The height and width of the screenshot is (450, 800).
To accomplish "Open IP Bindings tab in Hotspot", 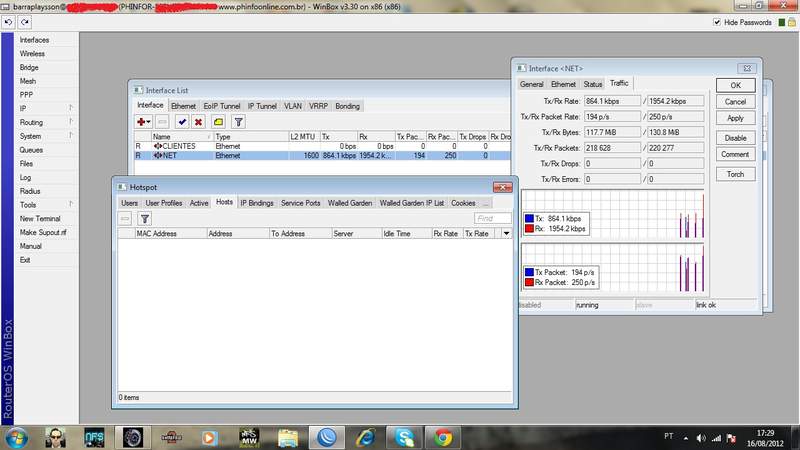I will (257, 203).
